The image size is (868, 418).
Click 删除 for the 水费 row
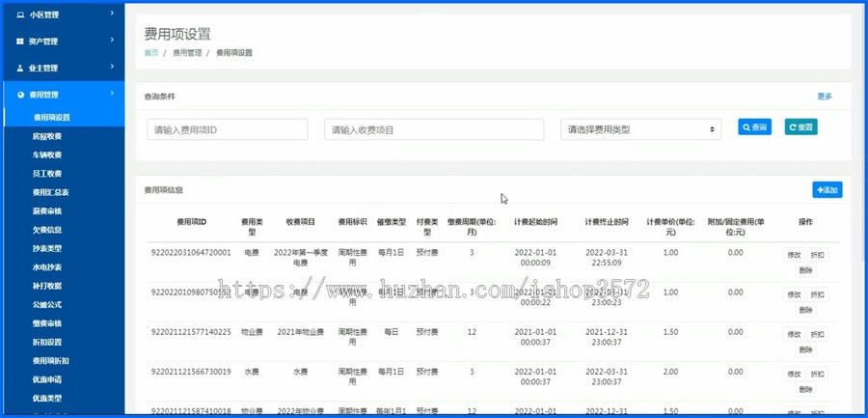(805, 390)
